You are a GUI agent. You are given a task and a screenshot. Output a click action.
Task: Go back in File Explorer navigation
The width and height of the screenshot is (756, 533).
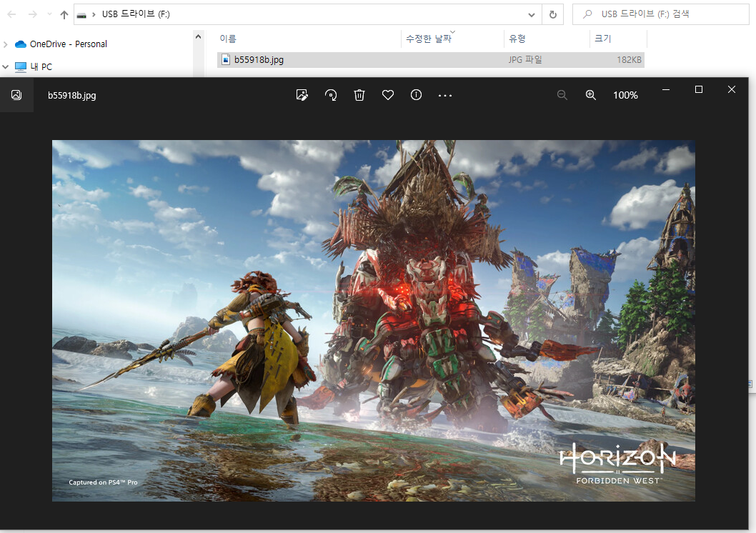(11, 14)
